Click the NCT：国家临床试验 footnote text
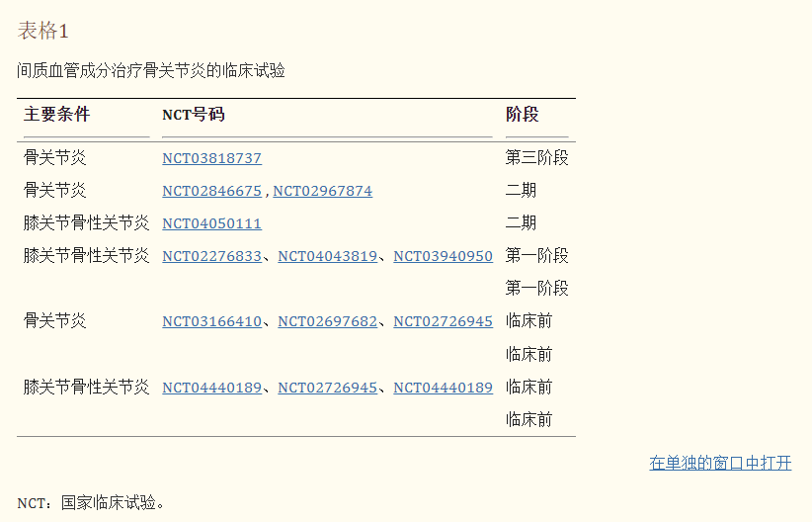The width and height of the screenshot is (812, 522). coord(91,502)
